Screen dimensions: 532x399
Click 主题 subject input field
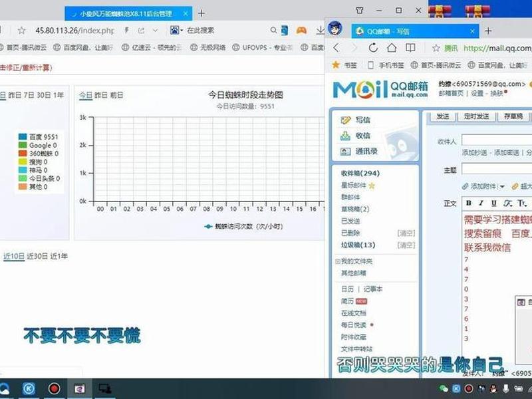[x=497, y=169]
